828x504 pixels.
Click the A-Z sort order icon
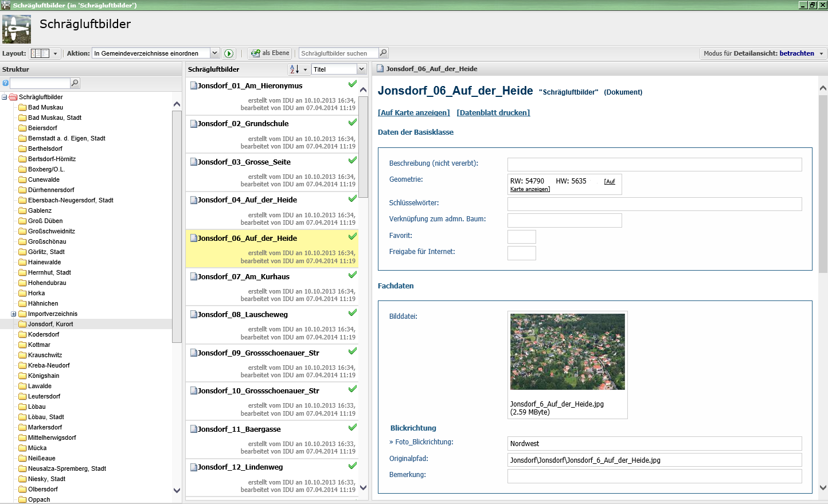point(294,69)
